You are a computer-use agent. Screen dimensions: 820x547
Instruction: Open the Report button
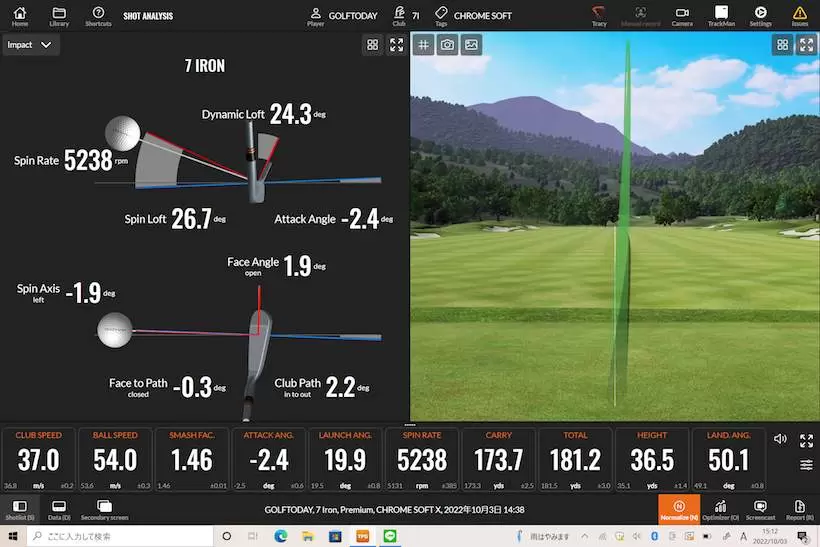(x=799, y=509)
